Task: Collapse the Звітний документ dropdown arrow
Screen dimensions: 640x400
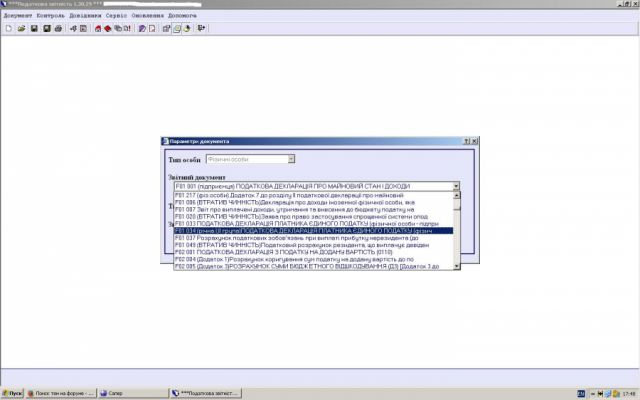Action: (455, 186)
